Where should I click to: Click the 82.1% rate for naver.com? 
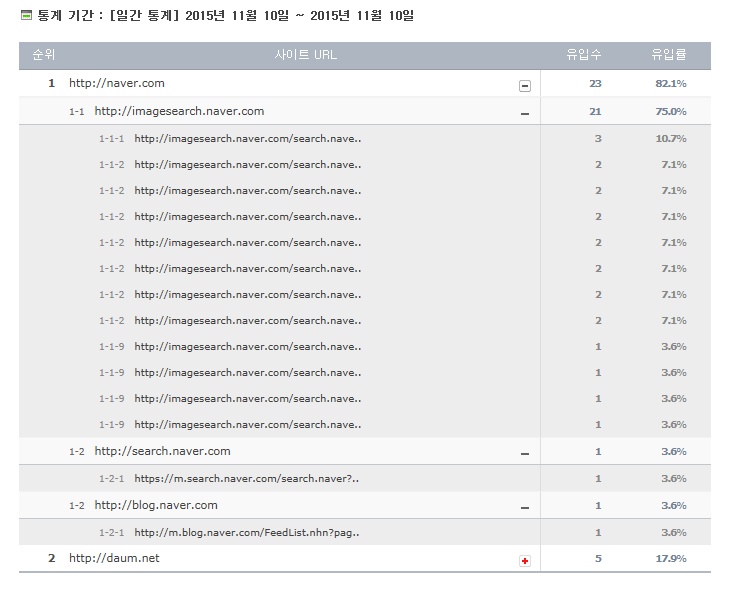click(671, 84)
